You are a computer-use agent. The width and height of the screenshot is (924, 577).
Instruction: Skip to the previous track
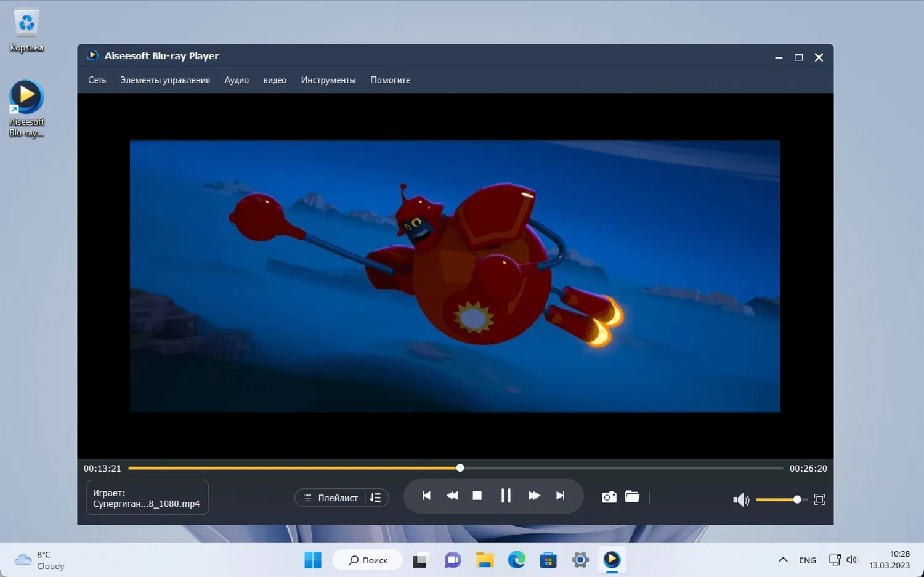point(426,496)
